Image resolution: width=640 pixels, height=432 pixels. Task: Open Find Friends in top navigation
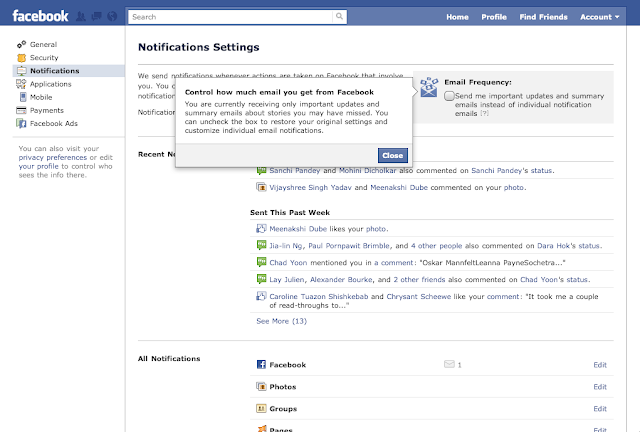coord(543,17)
